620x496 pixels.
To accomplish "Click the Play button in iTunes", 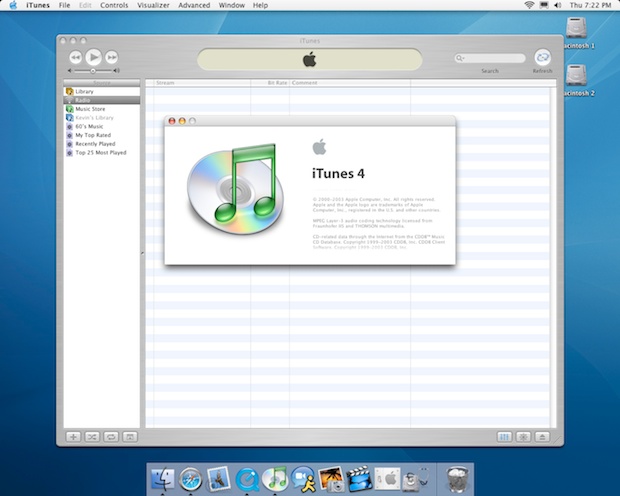I will pyautogui.click(x=94, y=57).
